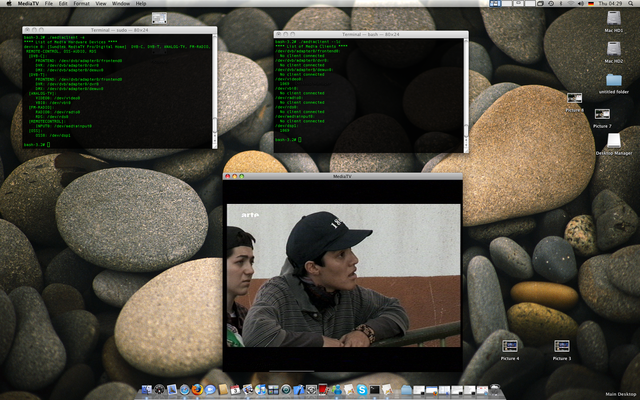Select the Mac HD1 drive icon
Screen dimensions: 640x400
[x=613, y=18]
